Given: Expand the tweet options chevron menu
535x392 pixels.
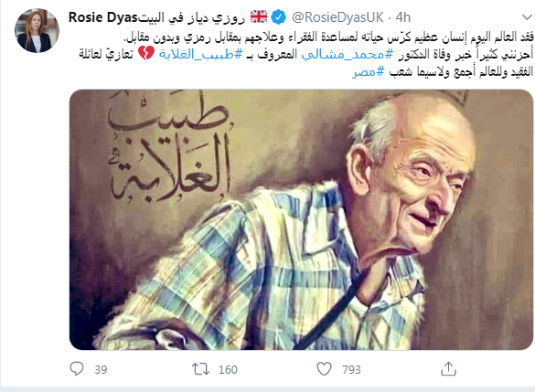Looking at the screenshot, I should pyautogui.click(x=527, y=17).
